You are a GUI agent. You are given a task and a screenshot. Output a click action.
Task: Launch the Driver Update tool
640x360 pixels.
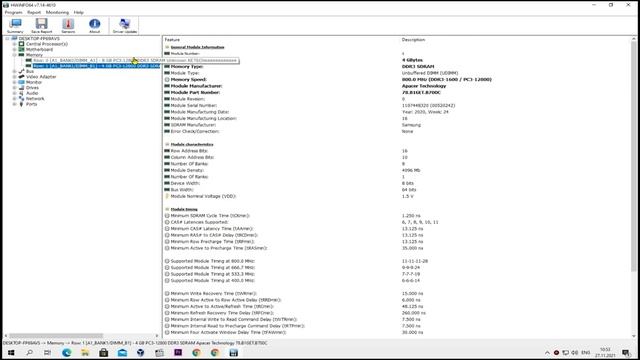[124, 26]
